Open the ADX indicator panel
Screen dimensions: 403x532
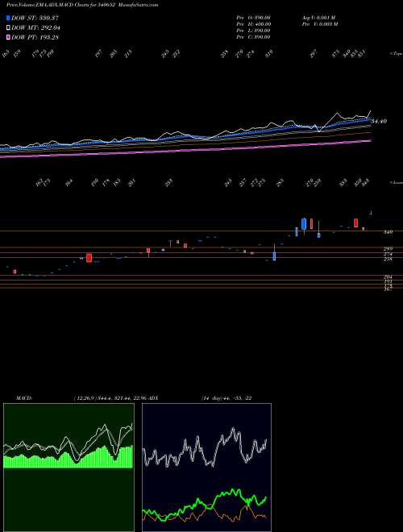(206, 468)
